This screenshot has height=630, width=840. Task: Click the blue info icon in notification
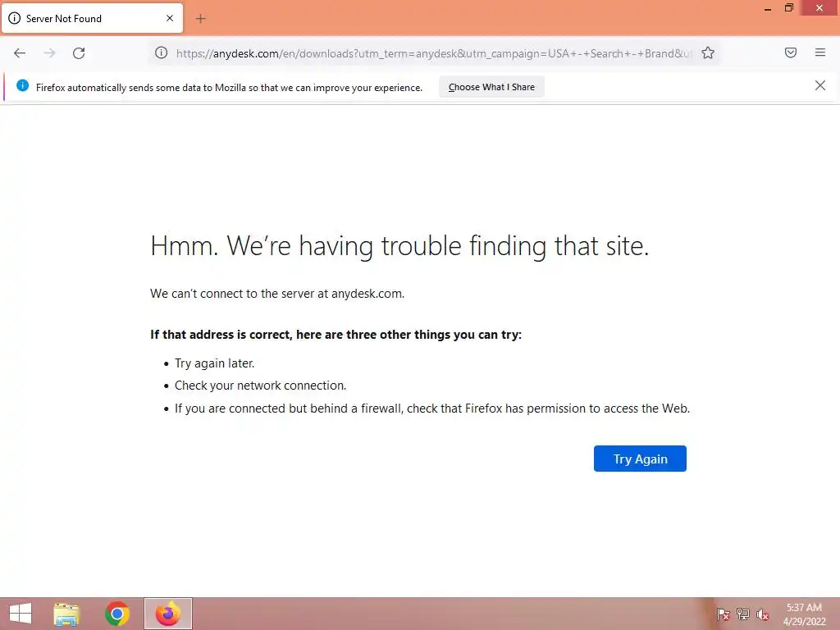click(x=22, y=85)
